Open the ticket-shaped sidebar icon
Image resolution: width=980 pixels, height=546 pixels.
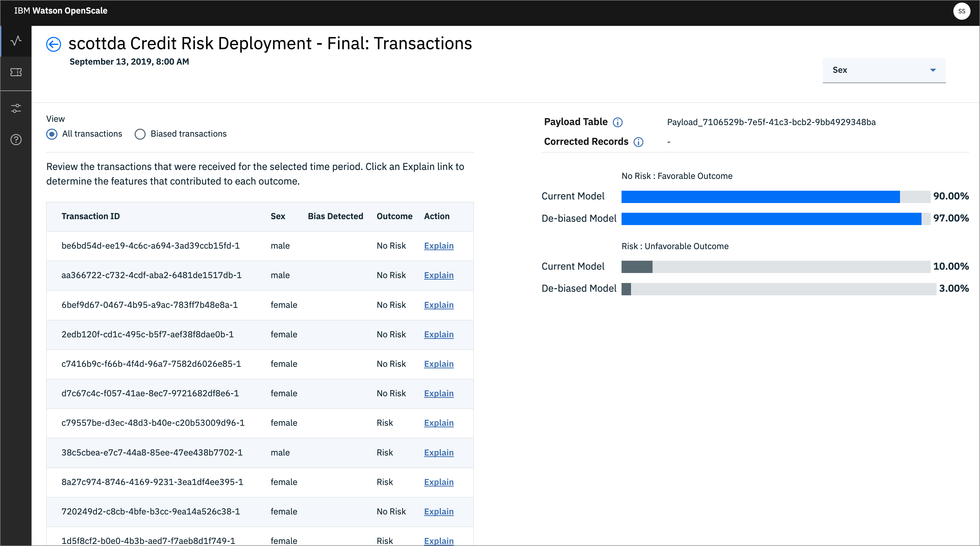pyautogui.click(x=16, y=72)
